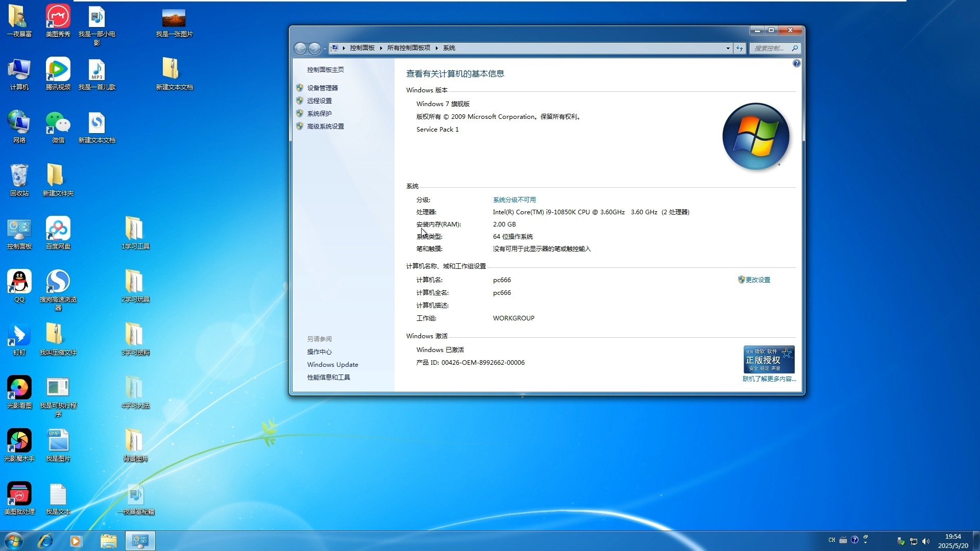980x551 pixels.
Task: Select 百度网盘 desktop shortcut
Action: tap(58, 234)
